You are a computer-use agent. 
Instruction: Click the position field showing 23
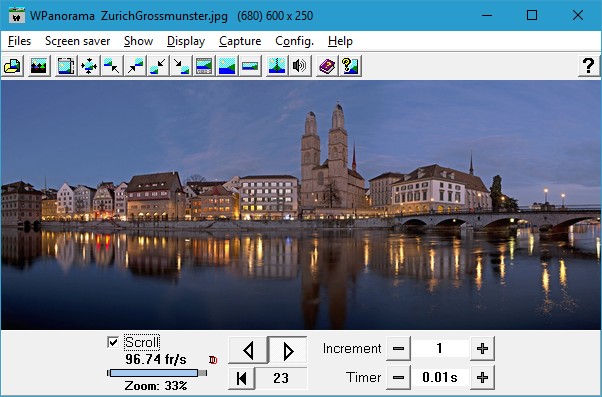[281, 378]
